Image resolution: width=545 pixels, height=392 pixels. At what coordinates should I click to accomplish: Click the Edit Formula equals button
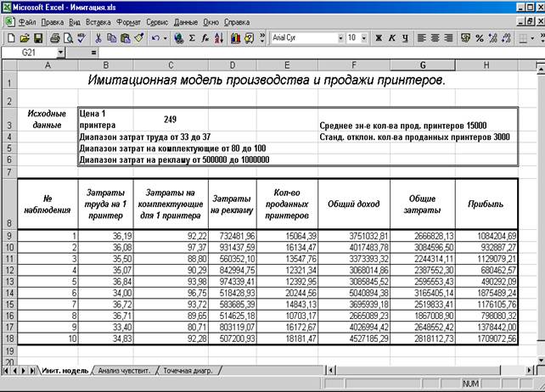(93, 53)
